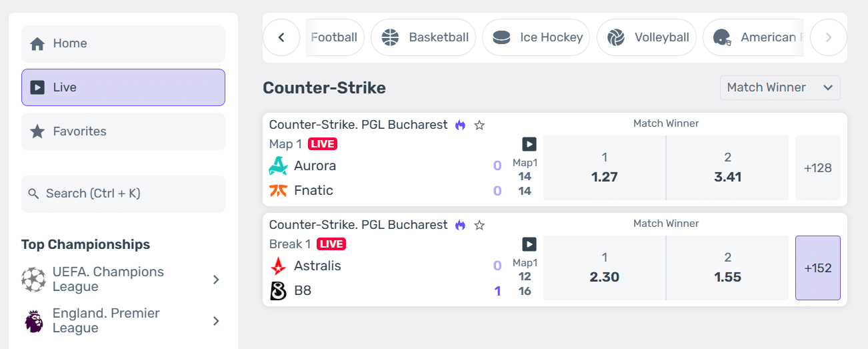Show +152 more markets for Astralis match

point(817,268)
